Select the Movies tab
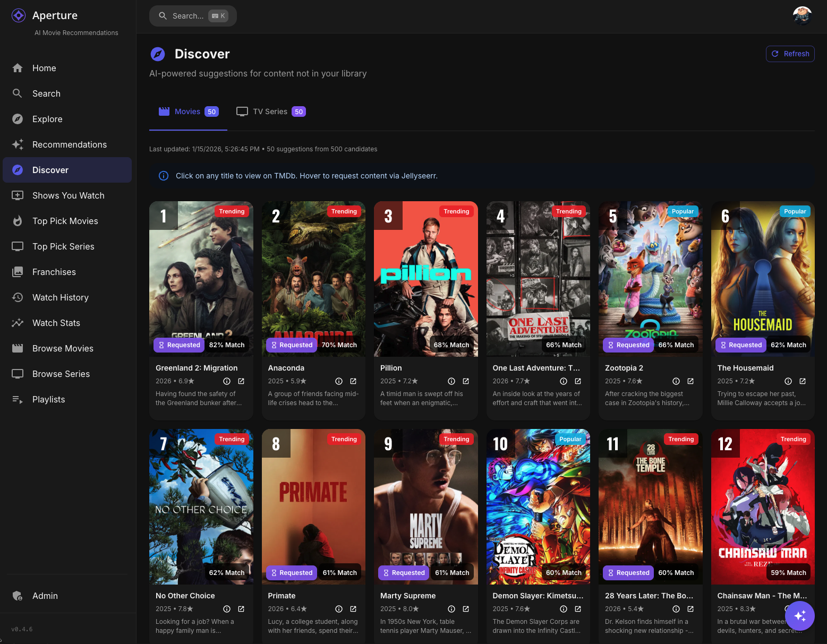This screenshot has width=827, height=644. 188,111
